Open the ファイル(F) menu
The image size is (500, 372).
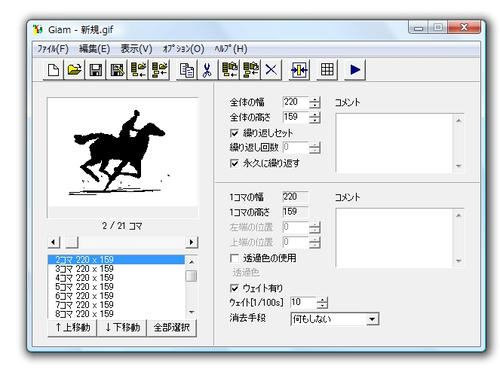(x=53, y=49)
